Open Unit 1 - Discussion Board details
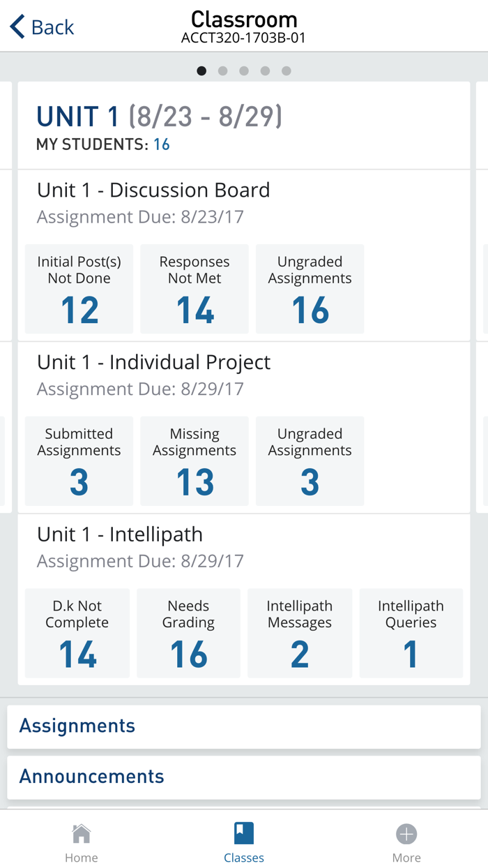488x868 pixels. (x=152, y=190)
